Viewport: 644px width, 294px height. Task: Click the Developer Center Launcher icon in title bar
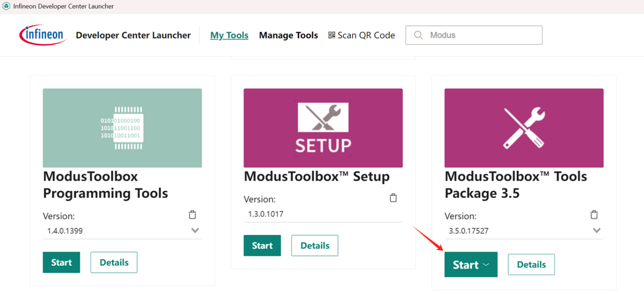[x=6, y=6]
